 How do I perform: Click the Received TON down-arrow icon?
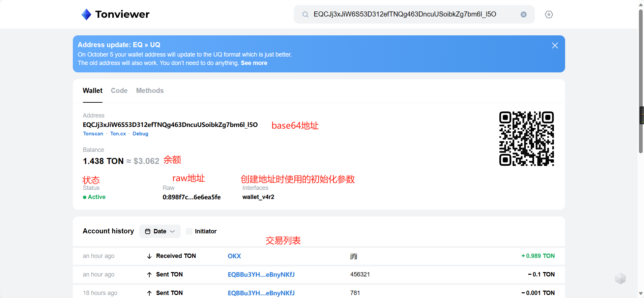coord(149,256)
